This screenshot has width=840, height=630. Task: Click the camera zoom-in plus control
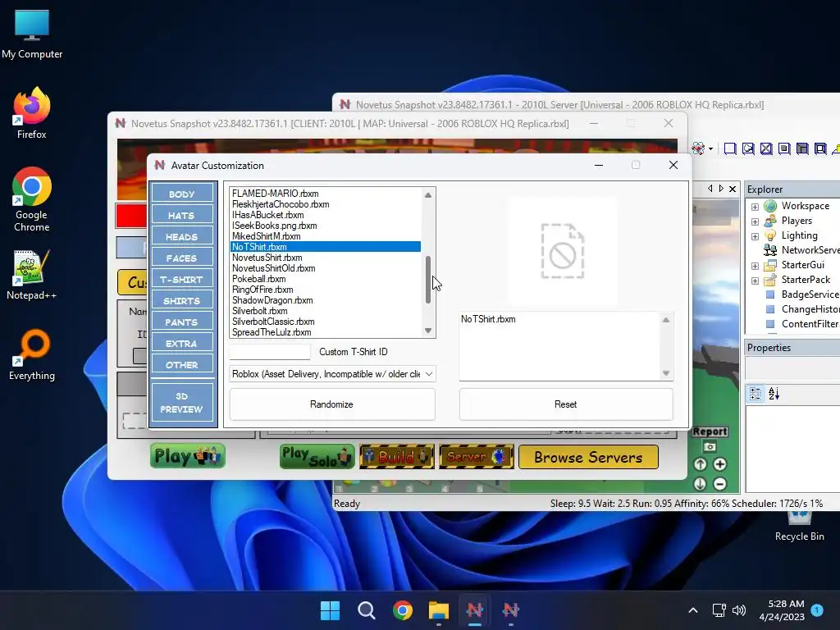tap(720, 464)
